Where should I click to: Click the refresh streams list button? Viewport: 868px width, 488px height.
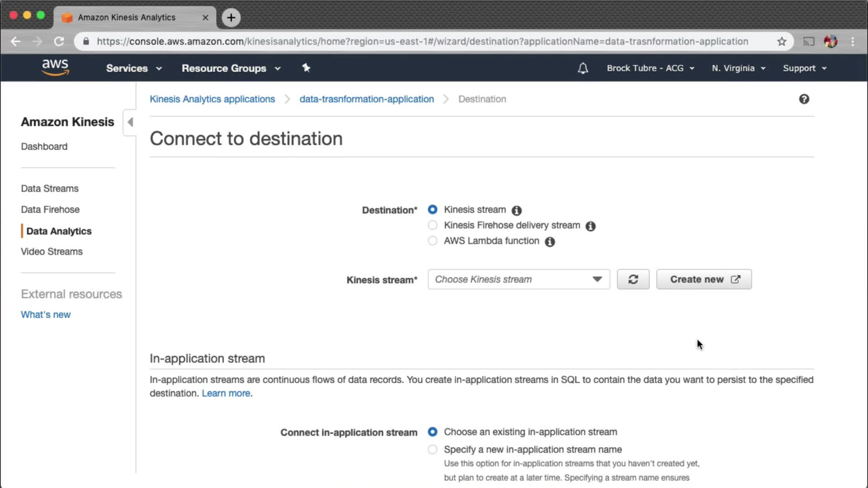coord(633,279)
